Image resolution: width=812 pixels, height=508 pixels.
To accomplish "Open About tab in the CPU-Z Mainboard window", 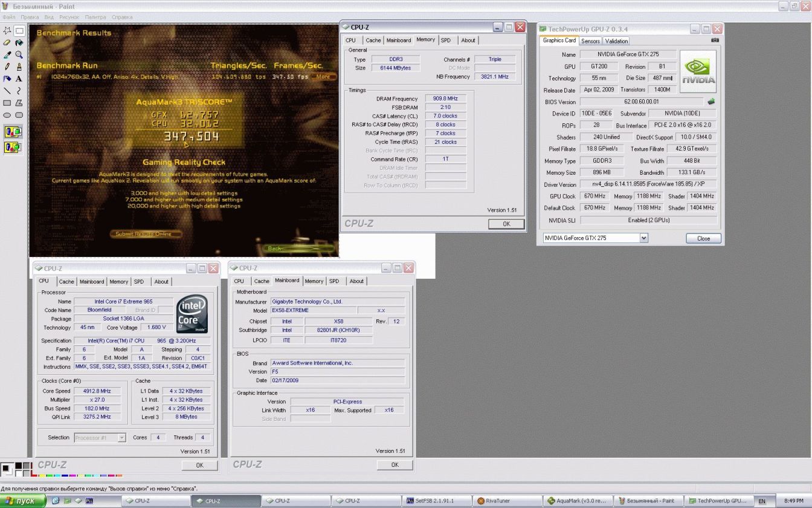I will pos(356,281).
